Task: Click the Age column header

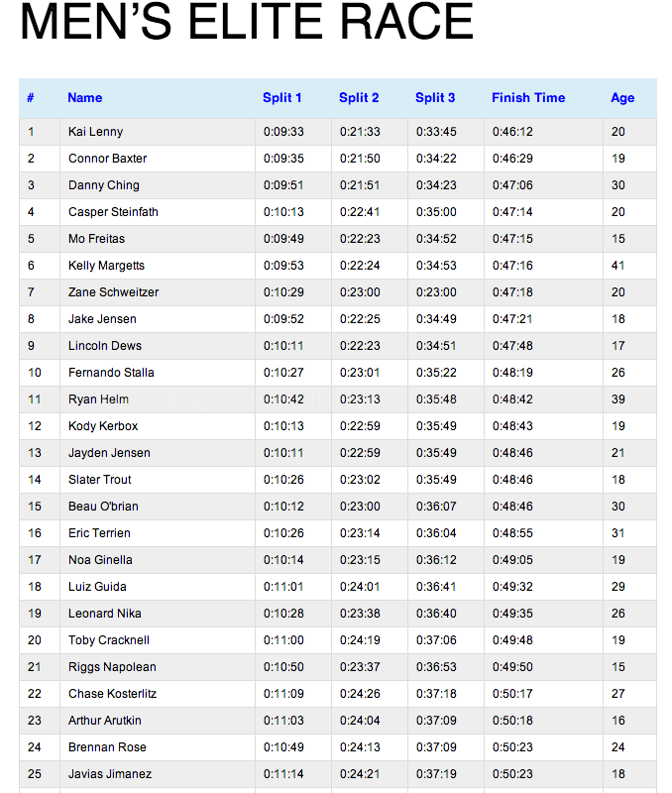Action: click(622, 98)
